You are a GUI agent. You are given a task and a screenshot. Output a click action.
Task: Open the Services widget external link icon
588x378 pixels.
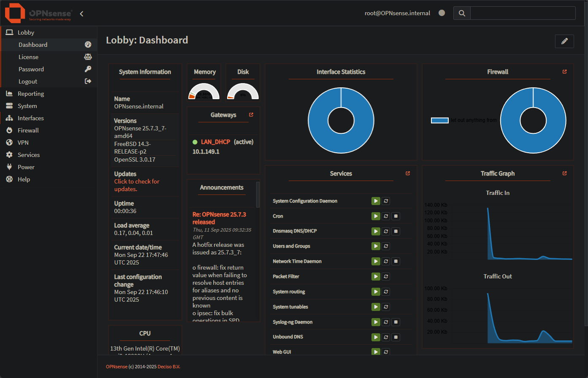407,173
